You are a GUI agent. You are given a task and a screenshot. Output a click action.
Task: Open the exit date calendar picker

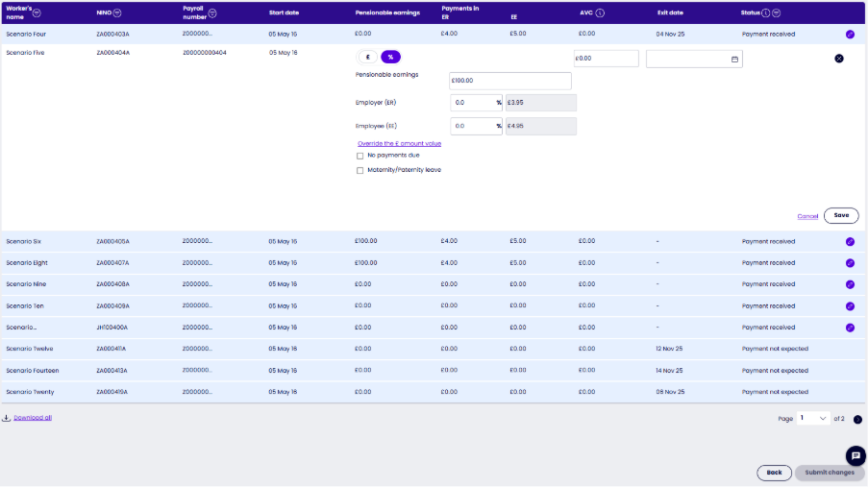735,59
